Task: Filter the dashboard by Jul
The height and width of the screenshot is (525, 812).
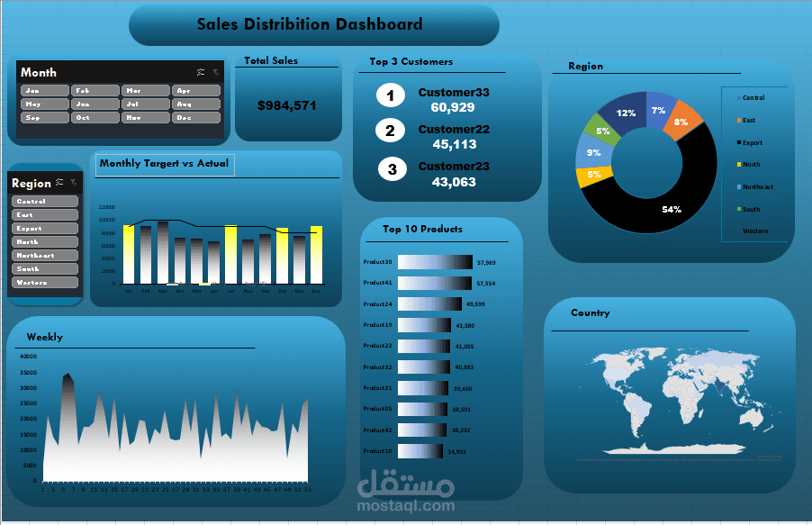Action: (x=146, y=104)
